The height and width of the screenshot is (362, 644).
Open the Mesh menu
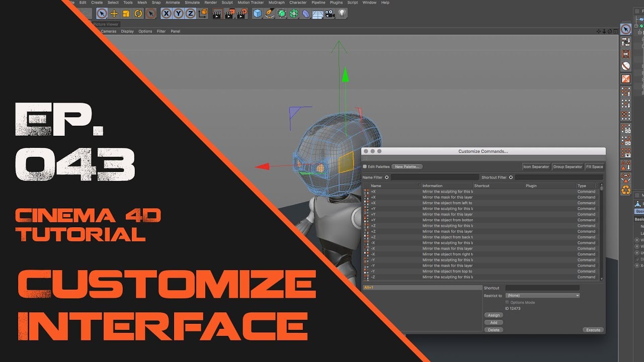[142, 3]
